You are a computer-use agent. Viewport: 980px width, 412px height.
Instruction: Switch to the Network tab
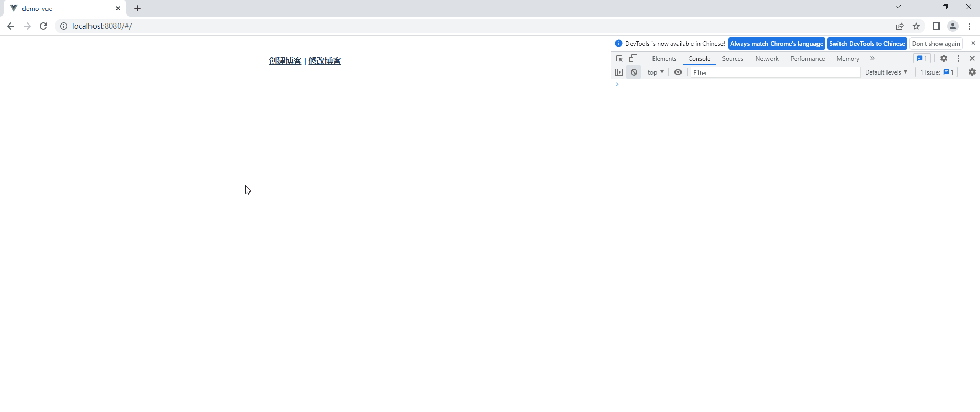[766, 59]
